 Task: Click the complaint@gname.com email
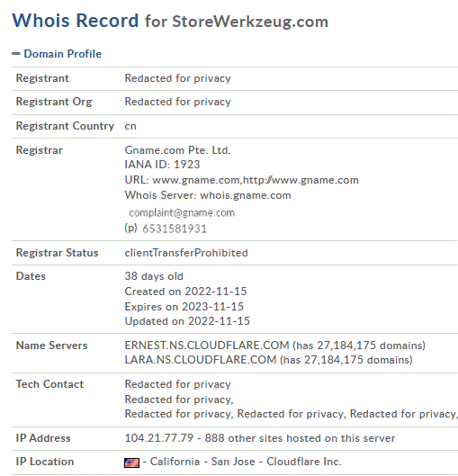pyautogui.click(x=182, y=212)
